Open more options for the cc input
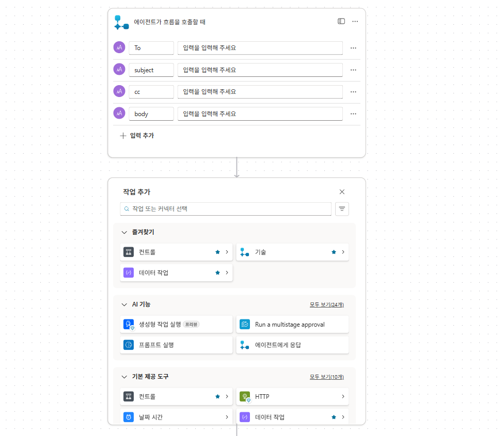This screenshot has height=436, width=504. (353, 91)
